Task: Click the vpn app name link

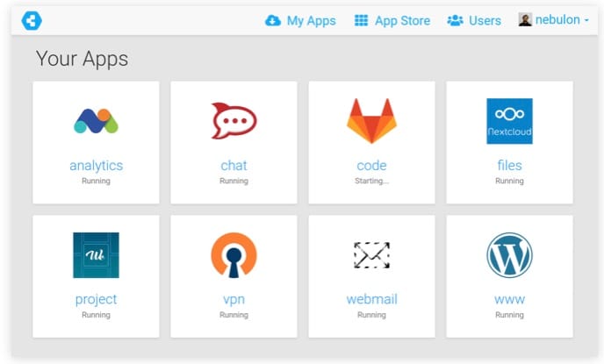Action: click(x=234, y=300)
